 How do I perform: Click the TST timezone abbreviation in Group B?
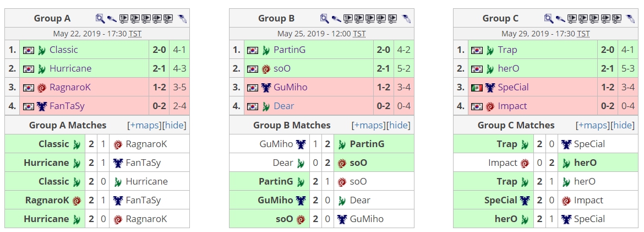359,34
